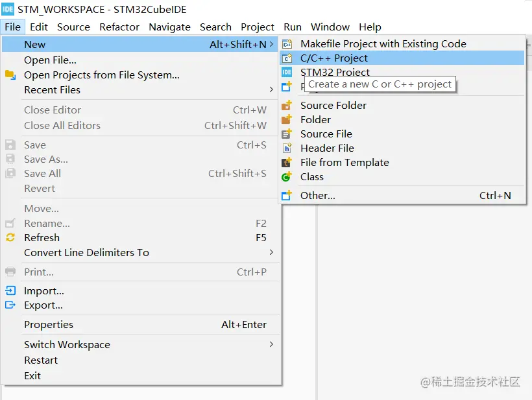This screenshot has width=532, height=400.
Task: Choose Folder from New submenu
Action: (x=402, y=120)
